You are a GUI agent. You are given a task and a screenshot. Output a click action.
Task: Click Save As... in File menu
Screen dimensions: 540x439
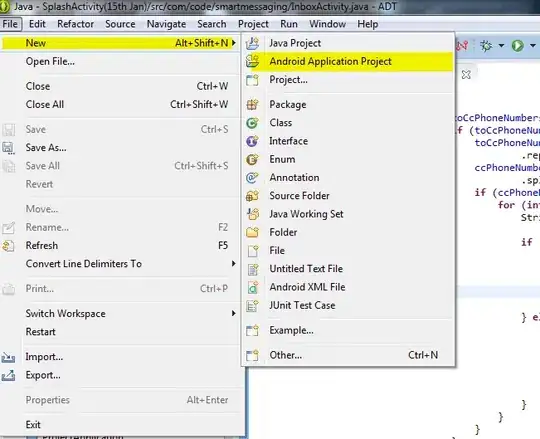[121, 148]
